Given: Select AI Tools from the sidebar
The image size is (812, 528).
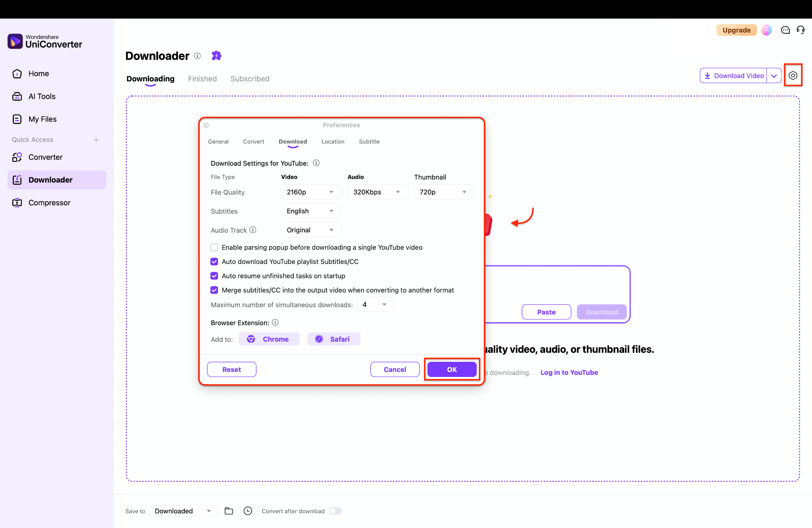Looking at the screenshot, I should pyautogui.click(x=42, y=96).
